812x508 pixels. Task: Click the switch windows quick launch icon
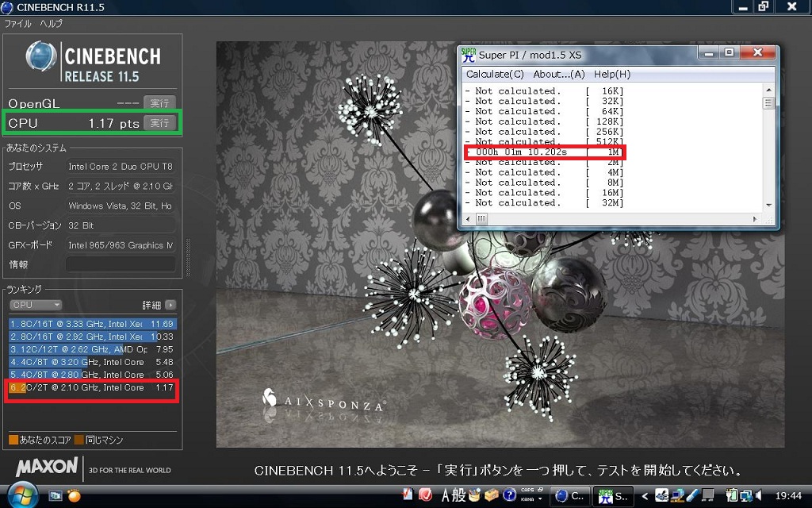[x=55, y=495]
